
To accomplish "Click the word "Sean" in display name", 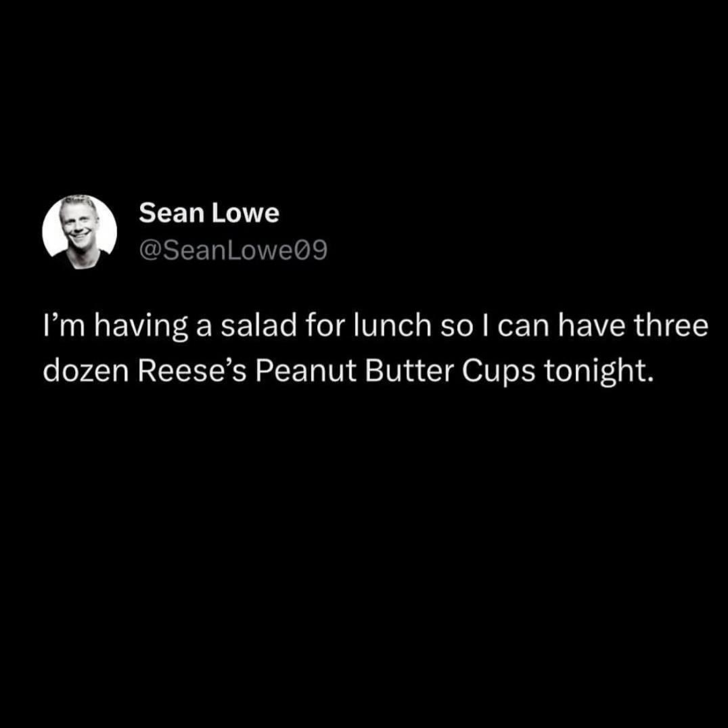I will coord(172,213).
